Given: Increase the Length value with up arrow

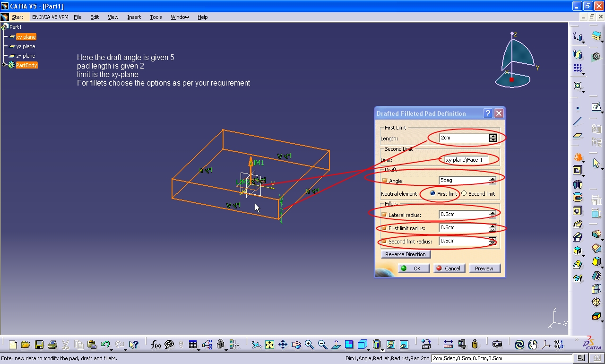Looking at the screenshot, I should point(493,136).
